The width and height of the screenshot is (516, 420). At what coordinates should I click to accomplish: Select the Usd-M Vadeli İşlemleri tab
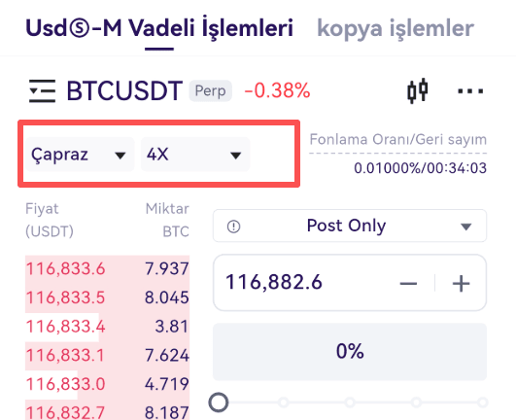click(159, 28)
